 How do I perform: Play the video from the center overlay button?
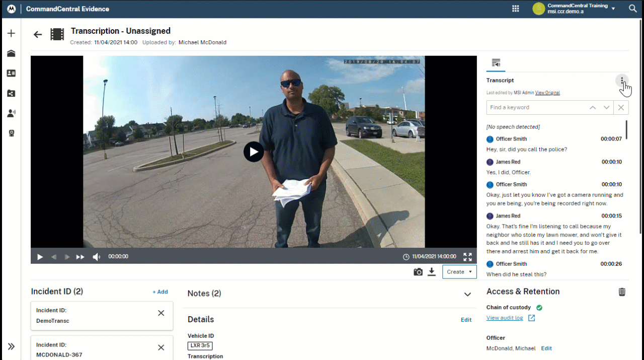click(254, 152)
